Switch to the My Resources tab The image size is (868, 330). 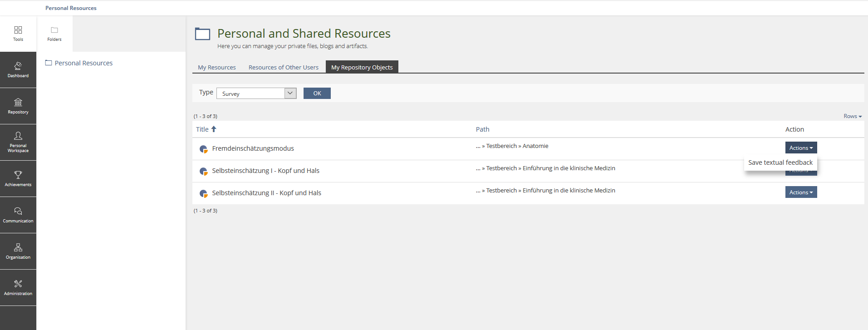tap(217, 67)
